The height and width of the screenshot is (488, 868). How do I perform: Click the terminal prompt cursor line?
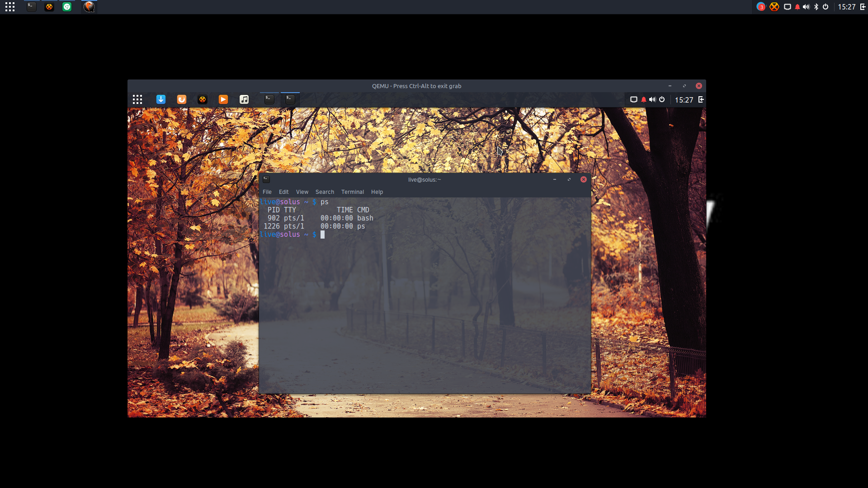pyautogui.click(x=292, y=235)
